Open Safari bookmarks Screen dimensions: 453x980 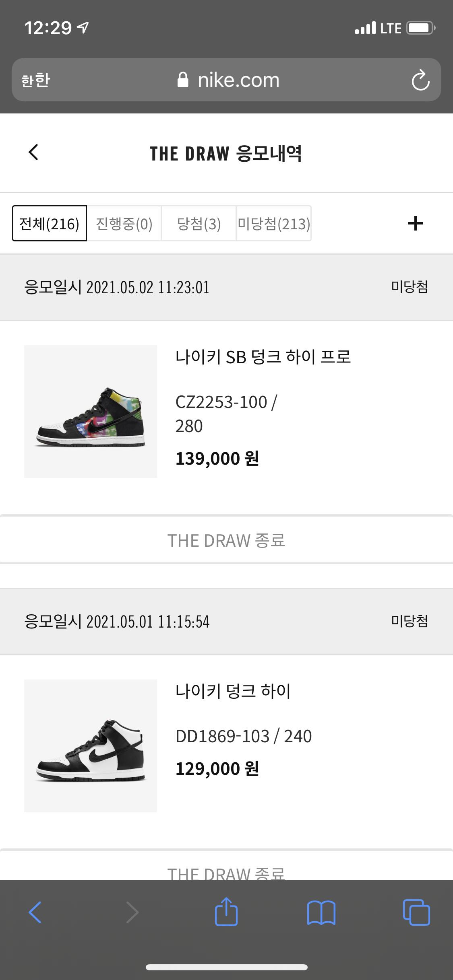321,912
